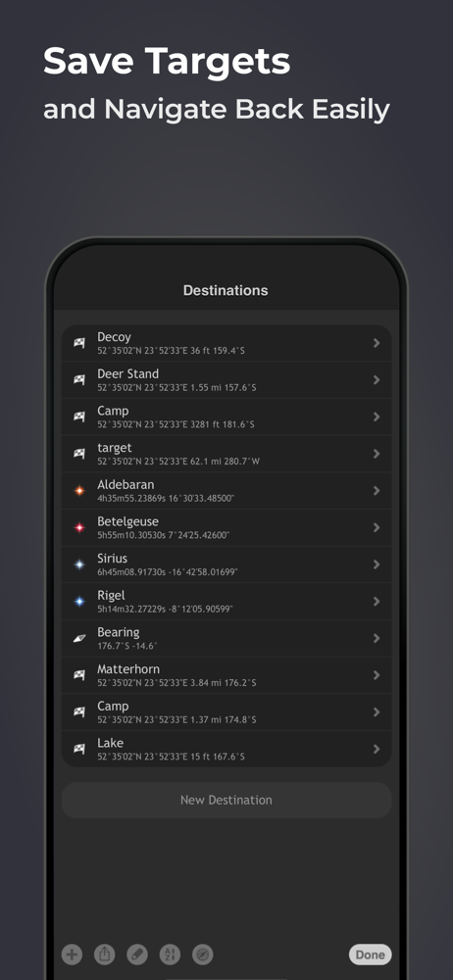
Task: Tap the Destinations title header
Action: [x=226, y=290]
